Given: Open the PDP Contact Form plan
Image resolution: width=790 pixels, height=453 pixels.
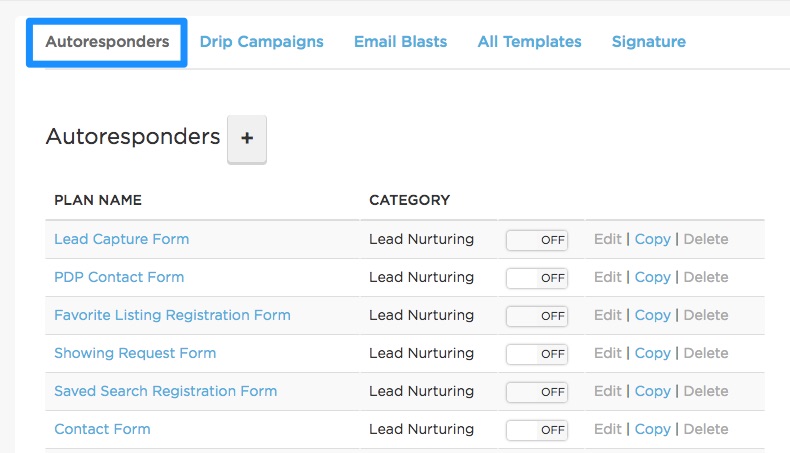Looking at the screenshot, I should (x=119, y=277).
